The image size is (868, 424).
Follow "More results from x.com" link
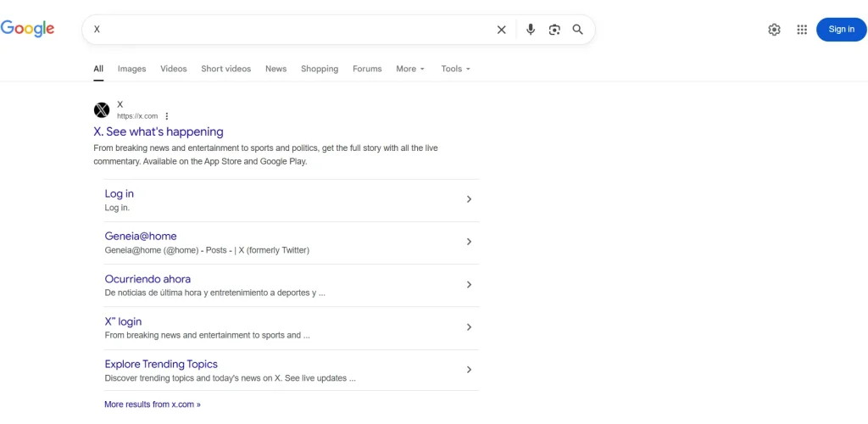(x=153, y=404)
